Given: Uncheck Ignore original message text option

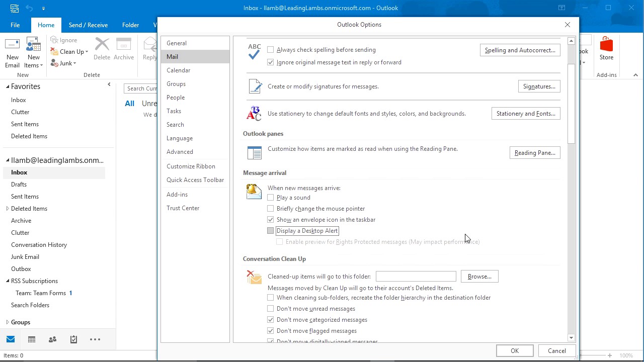Looking at the screenshot, I should click(x=271, y=62).
